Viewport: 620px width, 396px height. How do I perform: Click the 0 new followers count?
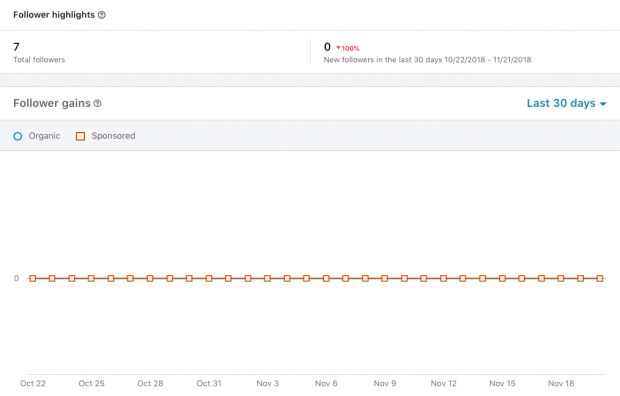click(327, 47)
